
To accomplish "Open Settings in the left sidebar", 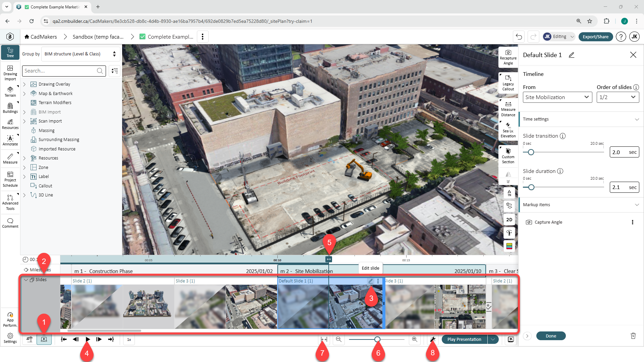I will [x=10, y=338].
